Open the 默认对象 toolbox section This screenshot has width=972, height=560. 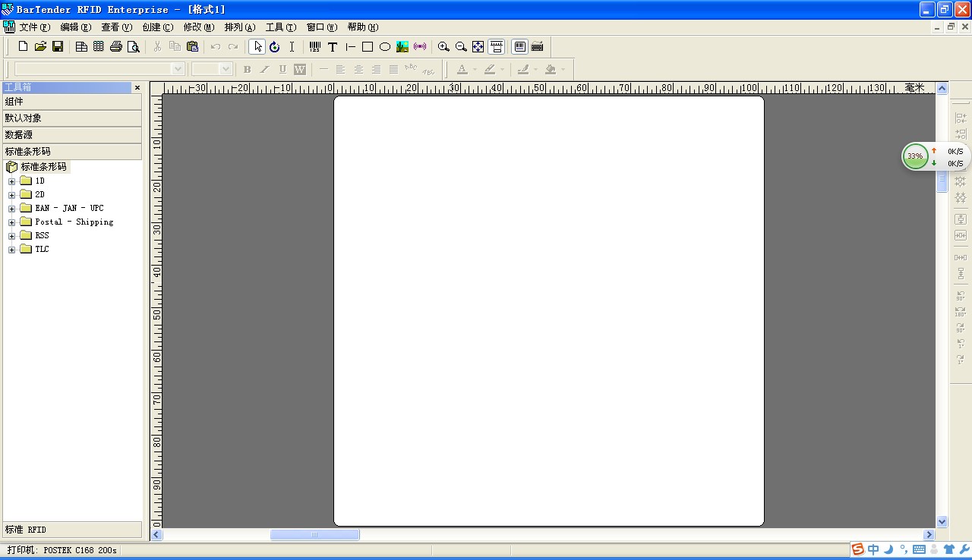(72, 118)
